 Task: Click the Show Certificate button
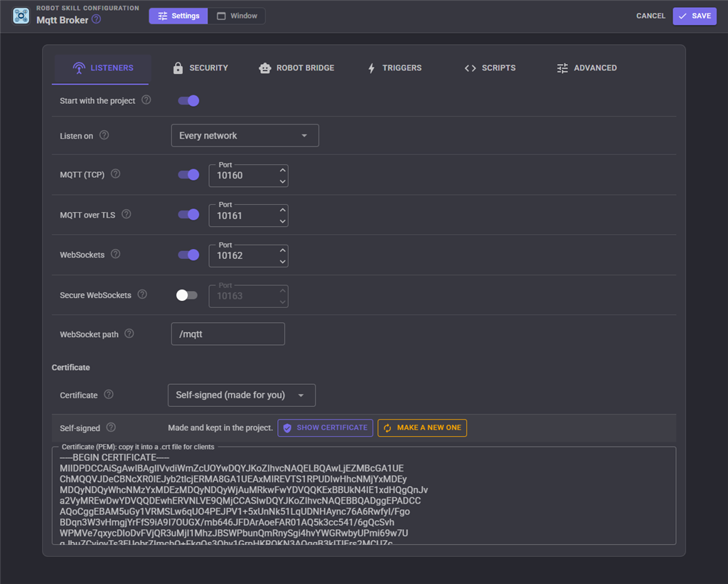point(325,428)
